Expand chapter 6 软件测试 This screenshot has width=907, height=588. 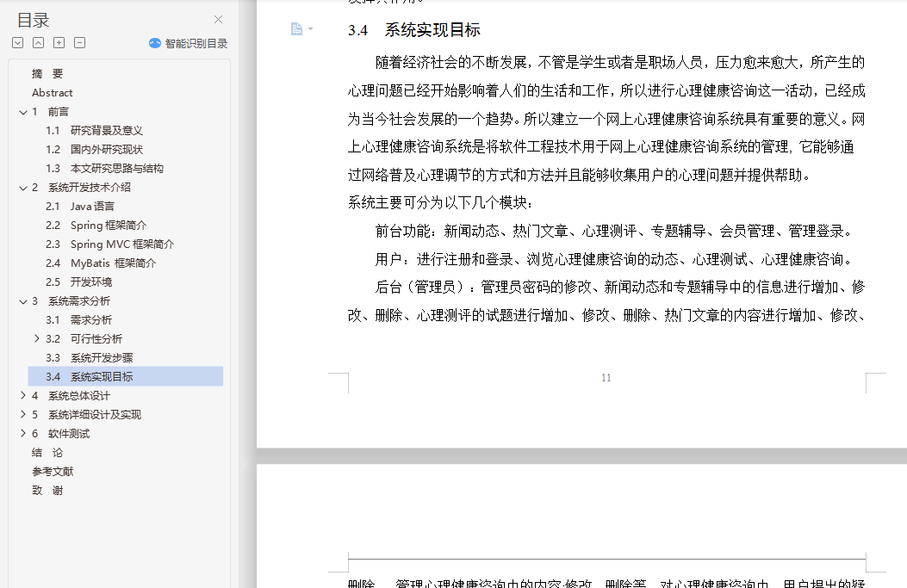[x=23, y=433]
